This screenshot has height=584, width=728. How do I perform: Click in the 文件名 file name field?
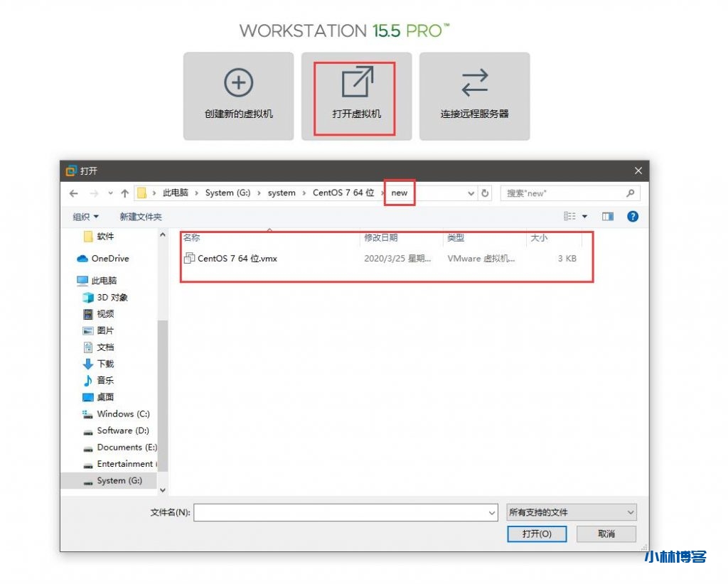click(340, 512)
